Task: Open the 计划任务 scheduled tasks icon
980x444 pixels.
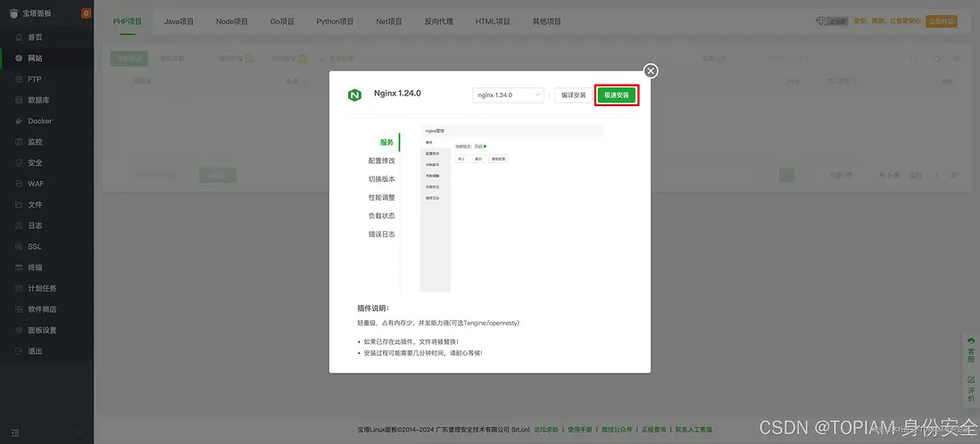Action: [18, 289]
